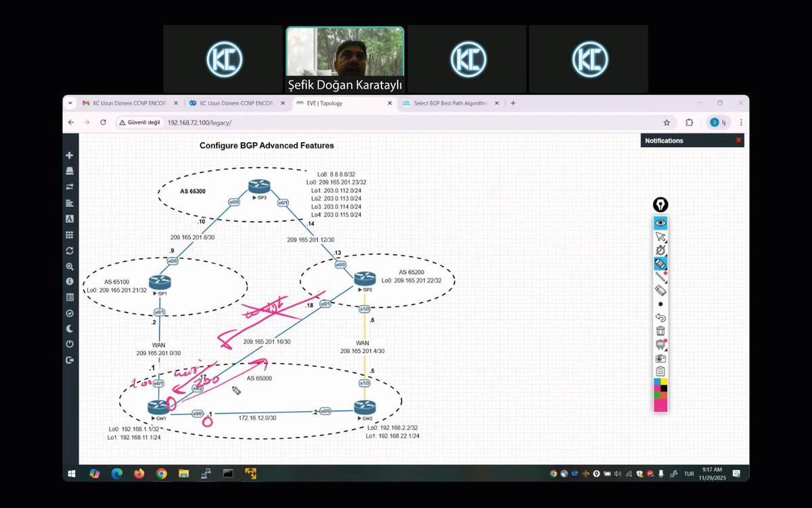The image size is (812, 508).
Task: Switch to the EVE | Topology tab
Action: pos(343,103)
